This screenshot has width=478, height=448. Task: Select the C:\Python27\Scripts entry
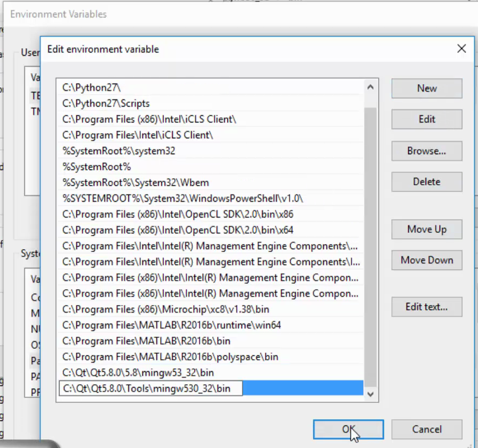point(162,103)
